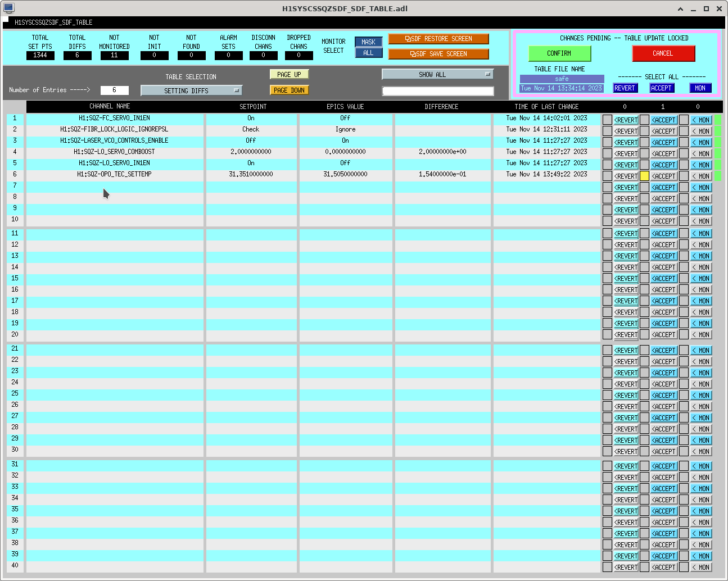Click the select-all ACCEPT button

[x=662, y=88]
